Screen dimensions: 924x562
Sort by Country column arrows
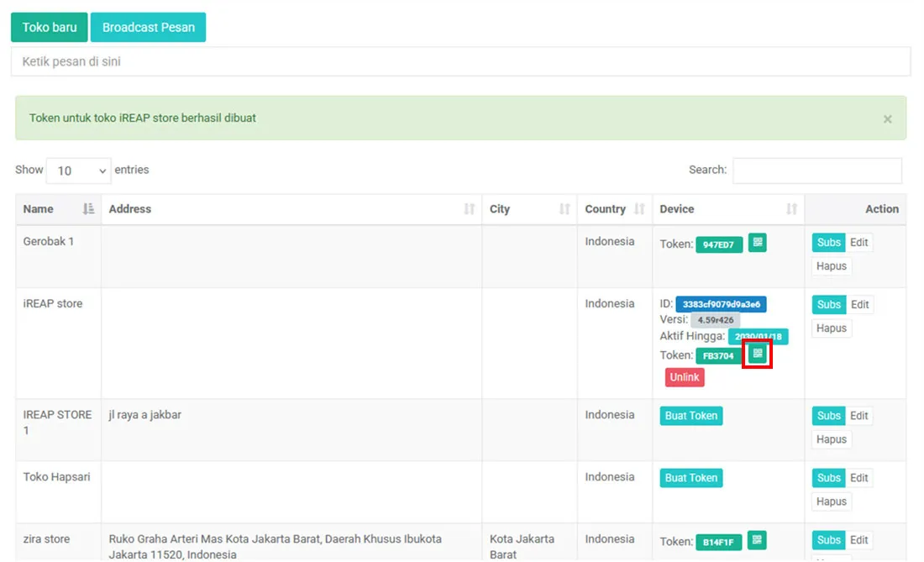pos(639,208)
